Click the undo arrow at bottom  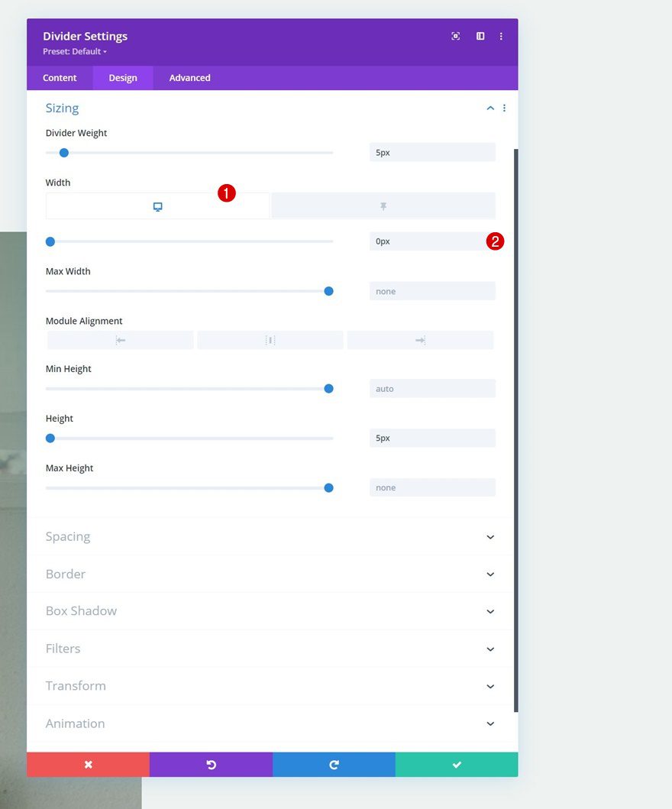pyautogui.click(x=211, y=763)
